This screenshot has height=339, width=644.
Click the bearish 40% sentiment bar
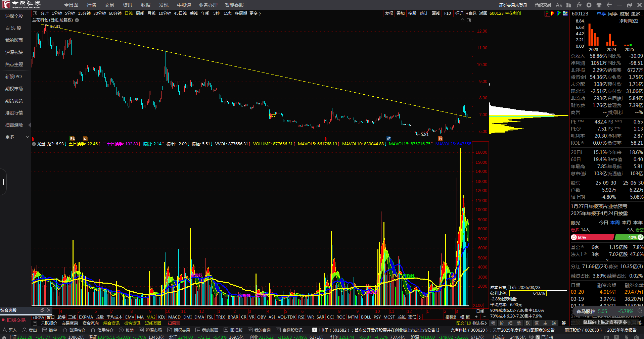point(629,237)
